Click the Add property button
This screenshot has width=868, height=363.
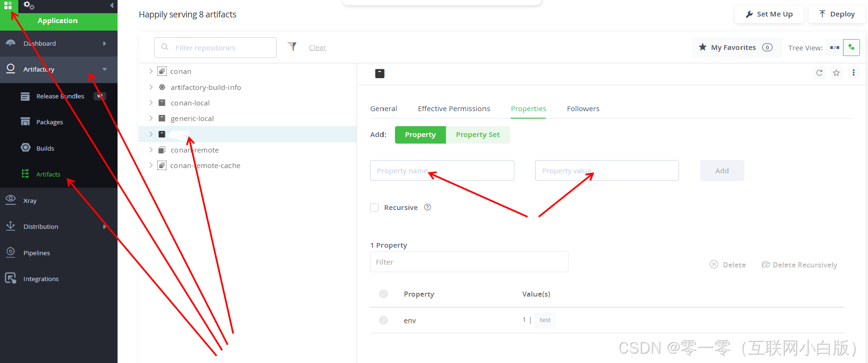point(722,170)
